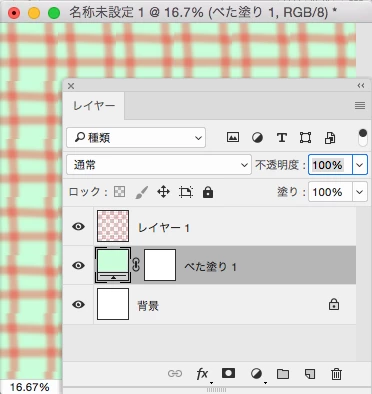
Task: Create a new layer group
Action: coord(283,374)
